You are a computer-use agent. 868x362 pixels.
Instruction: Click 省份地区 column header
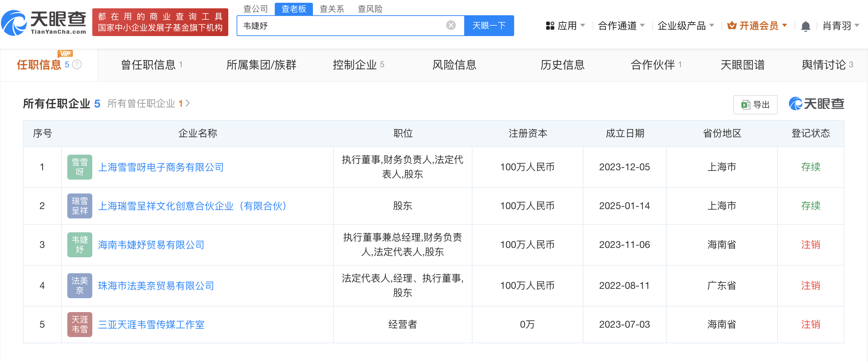click(722, 133)
